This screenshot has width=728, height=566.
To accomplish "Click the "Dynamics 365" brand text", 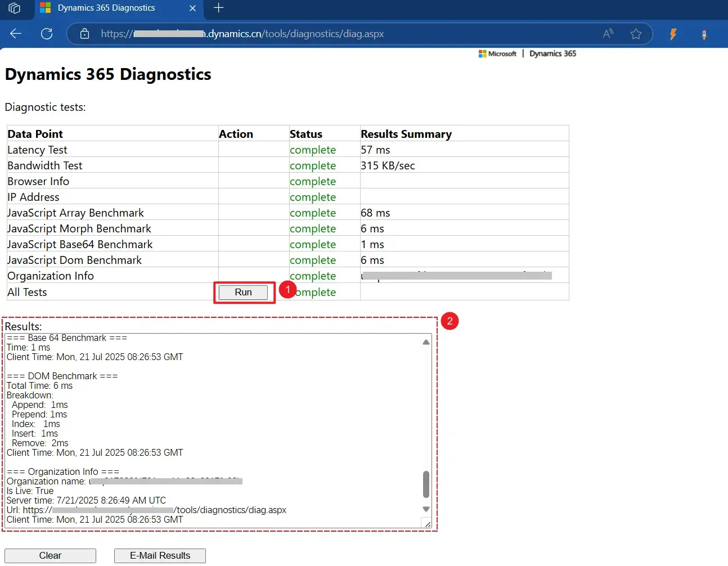I will [553, 53].
